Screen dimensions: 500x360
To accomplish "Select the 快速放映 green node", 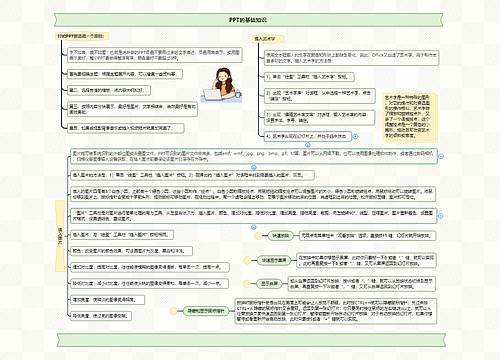I will point(281,236).
